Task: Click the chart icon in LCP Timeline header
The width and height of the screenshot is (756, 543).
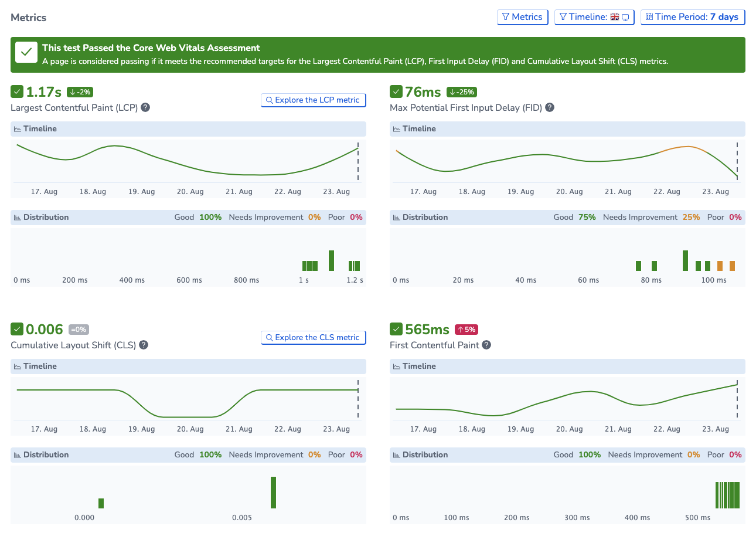Action: tap(18, 129)
